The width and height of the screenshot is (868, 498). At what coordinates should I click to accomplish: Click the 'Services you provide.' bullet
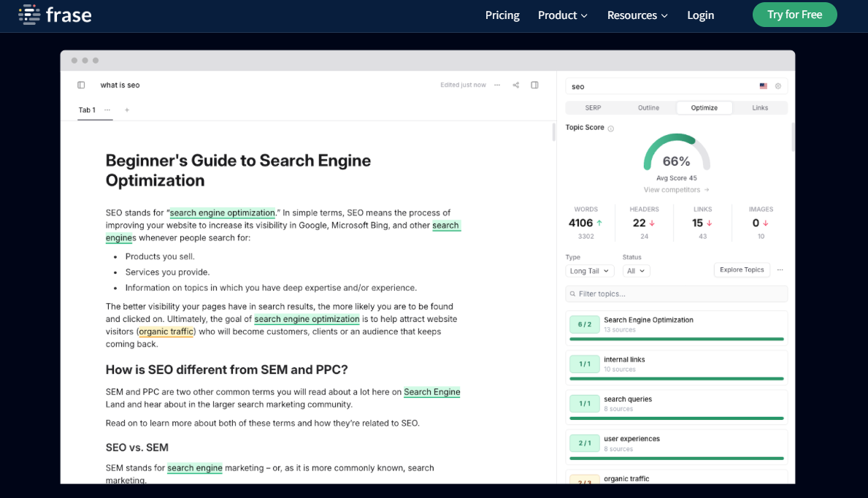(x=167, y=272)
